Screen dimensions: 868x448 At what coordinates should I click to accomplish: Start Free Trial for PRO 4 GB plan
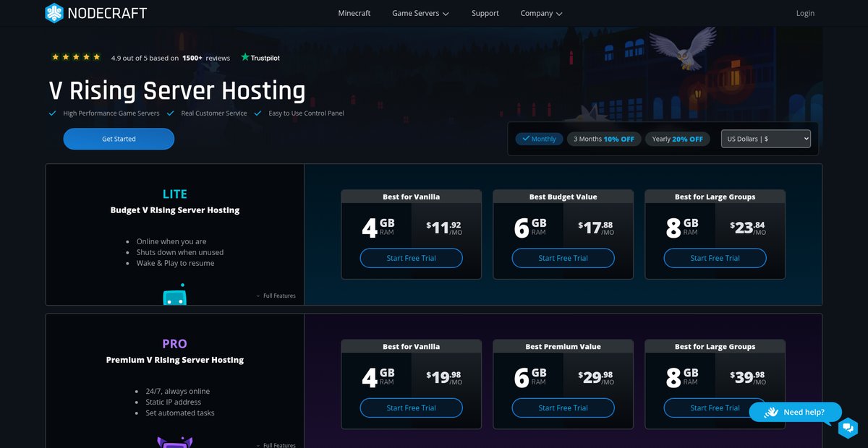tap(411, 408)
